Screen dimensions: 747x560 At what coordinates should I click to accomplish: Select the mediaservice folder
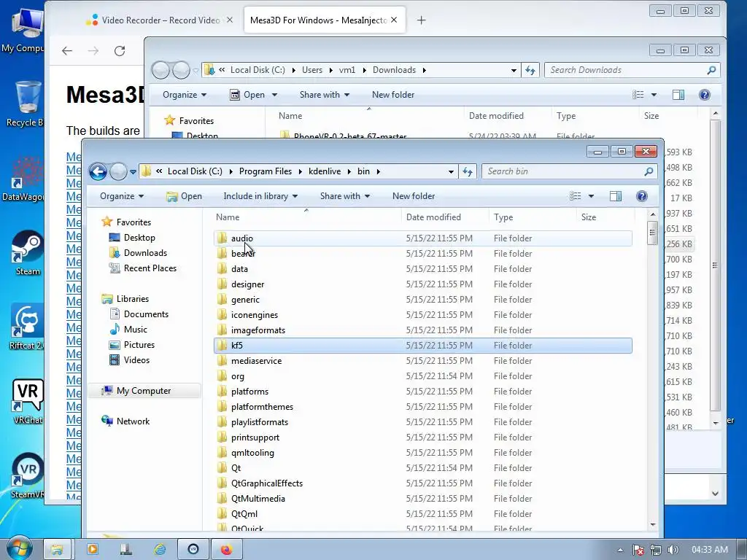[x=423, y=361]
